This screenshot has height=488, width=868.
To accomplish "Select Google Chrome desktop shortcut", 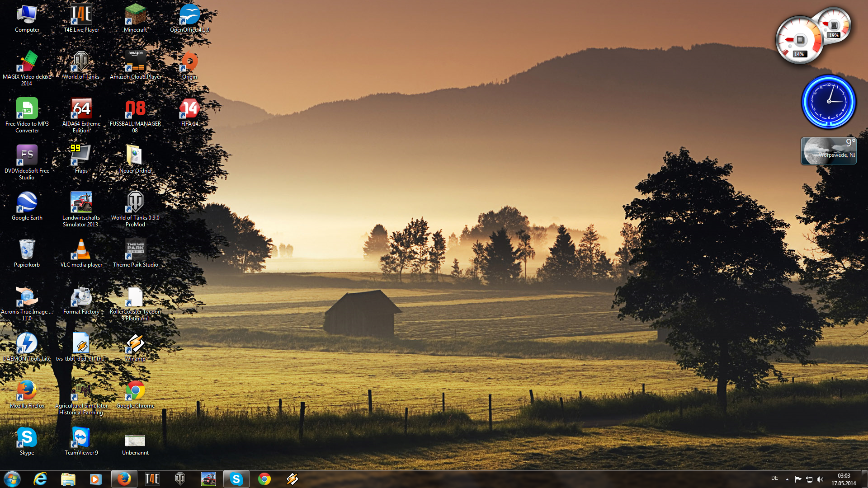I will click(x=136, y=394).
